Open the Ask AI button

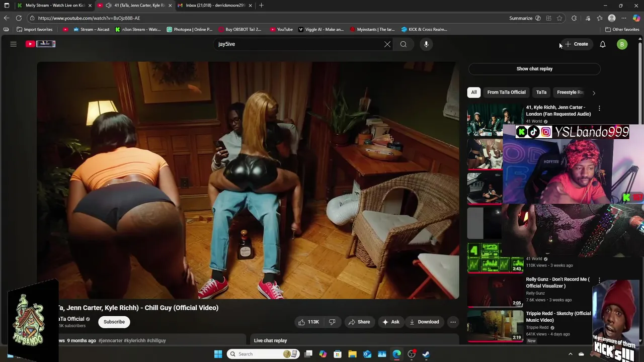pyautogui.click(x=391, y=322)
